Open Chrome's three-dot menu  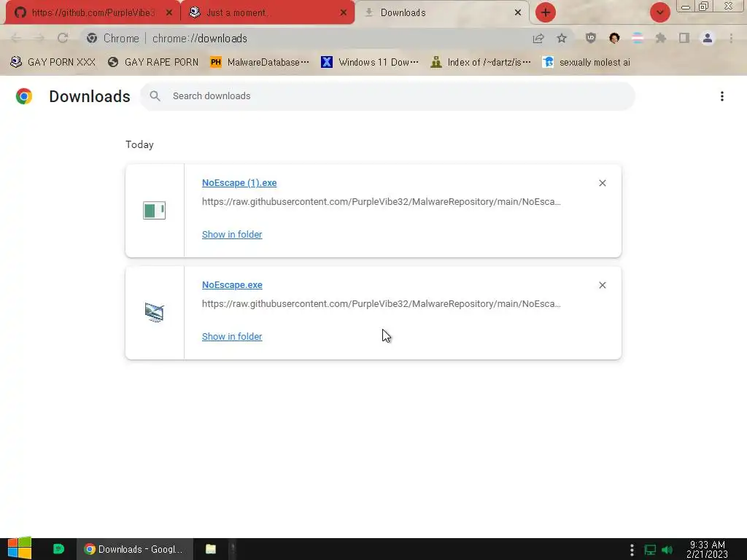point(731,38)
